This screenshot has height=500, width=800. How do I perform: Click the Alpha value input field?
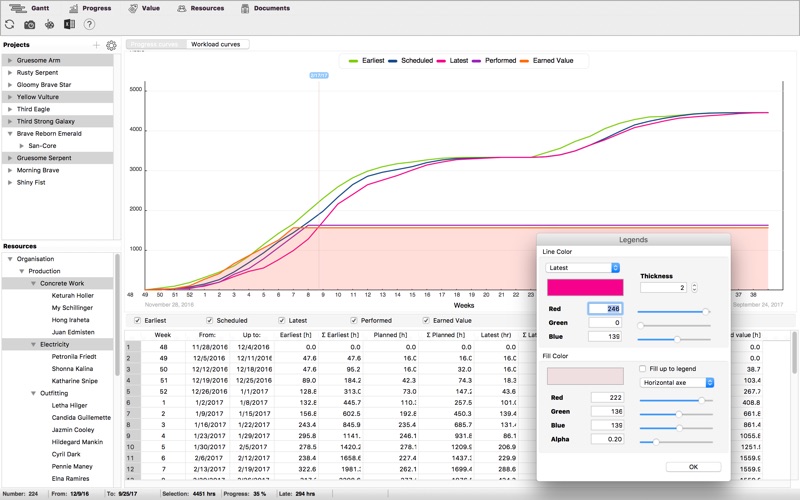(607, 439)
